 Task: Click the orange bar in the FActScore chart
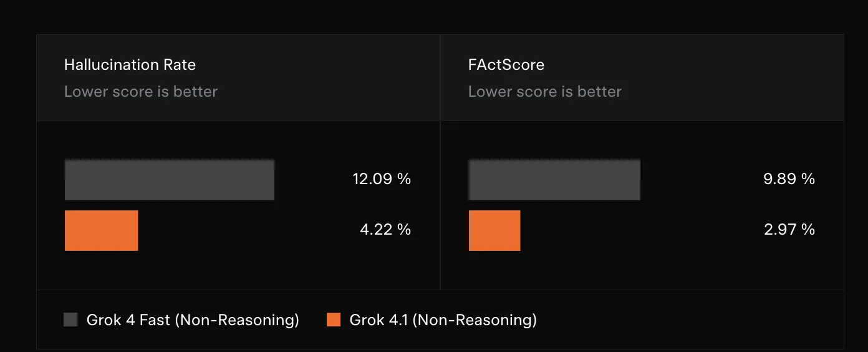494,230
